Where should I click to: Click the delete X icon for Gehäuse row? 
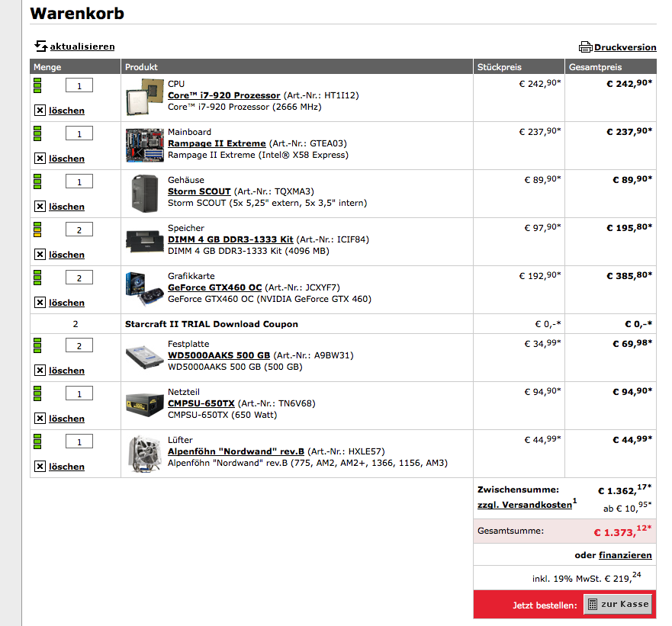[x=40, y=207]
